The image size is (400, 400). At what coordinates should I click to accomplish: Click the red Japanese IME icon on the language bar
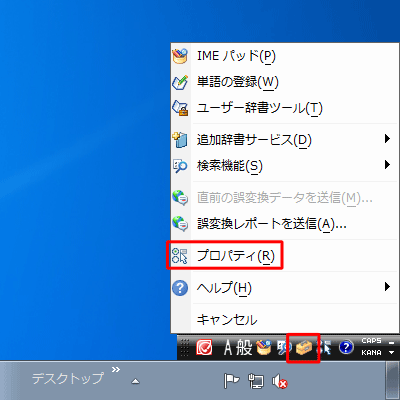[204, 348]
